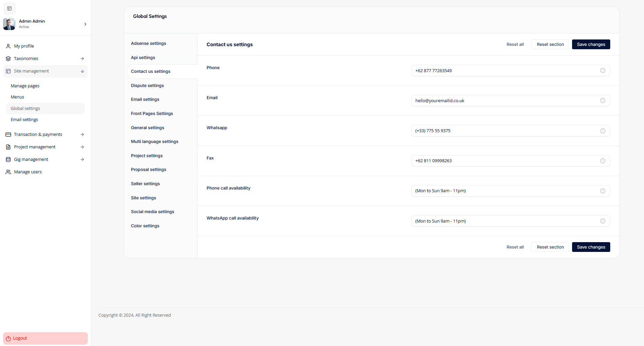Expand the Gig management menu

(x=82, y=160)
